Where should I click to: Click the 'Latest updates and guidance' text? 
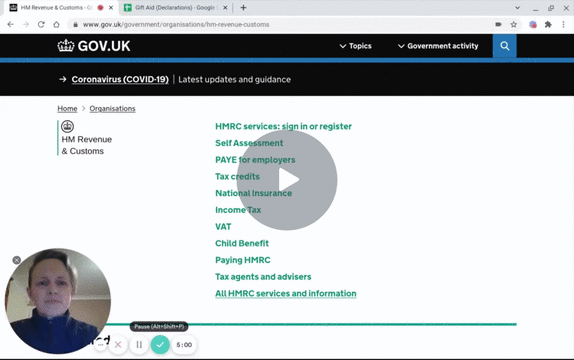[235, 79]
